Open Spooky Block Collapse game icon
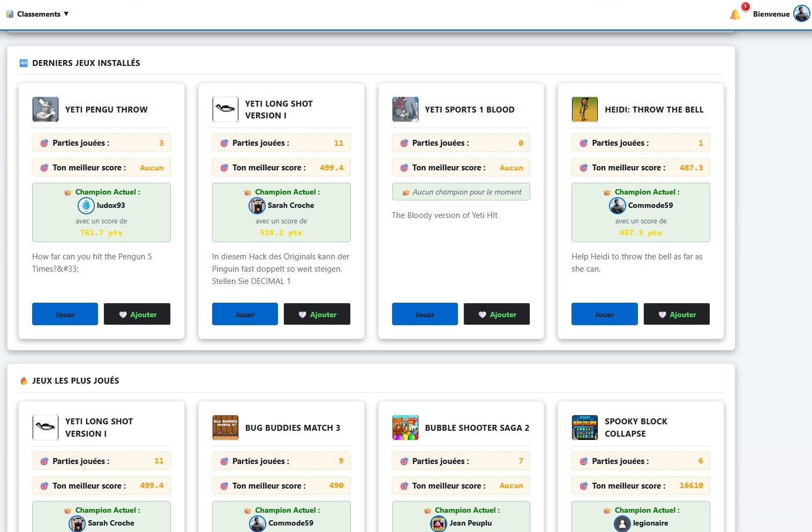Viewport: 812px width, 532px height. click(585, 428)
